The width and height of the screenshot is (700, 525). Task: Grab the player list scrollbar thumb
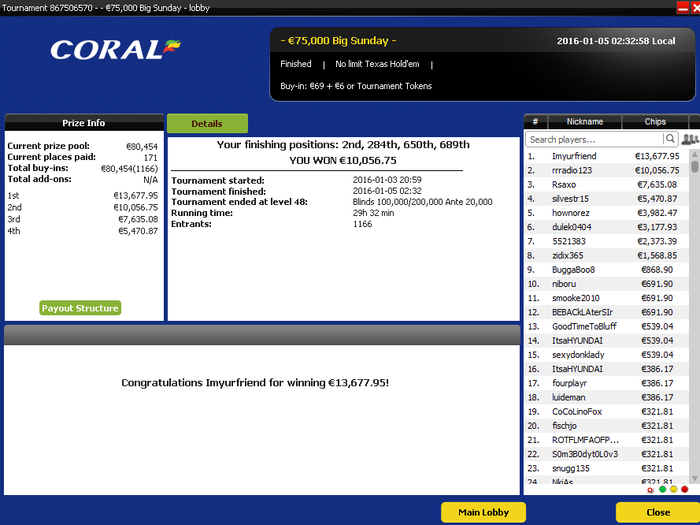pyautogui.click(x=694, y=166)
